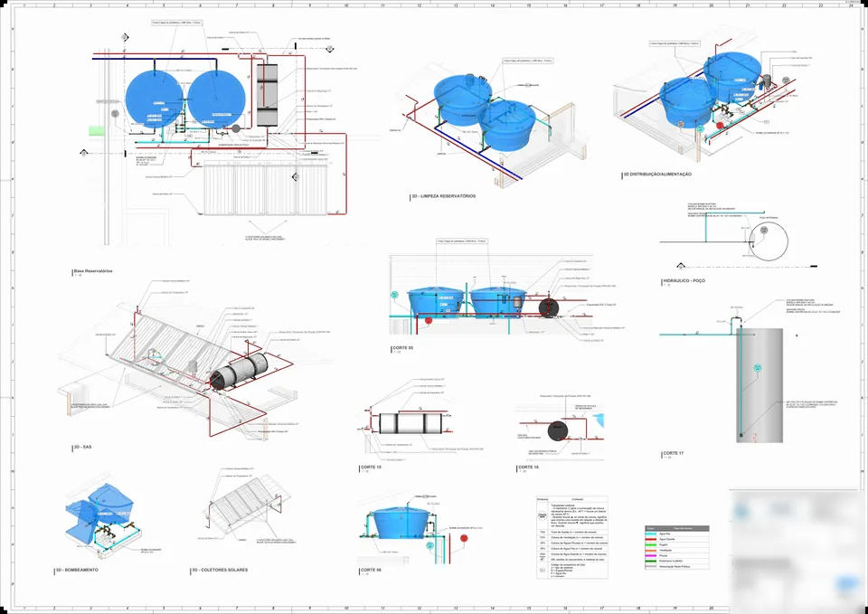This screenshot has height=614, width=868.
Task: Select the "CORTE 05" section title
Action: click(x=403, y=348)
